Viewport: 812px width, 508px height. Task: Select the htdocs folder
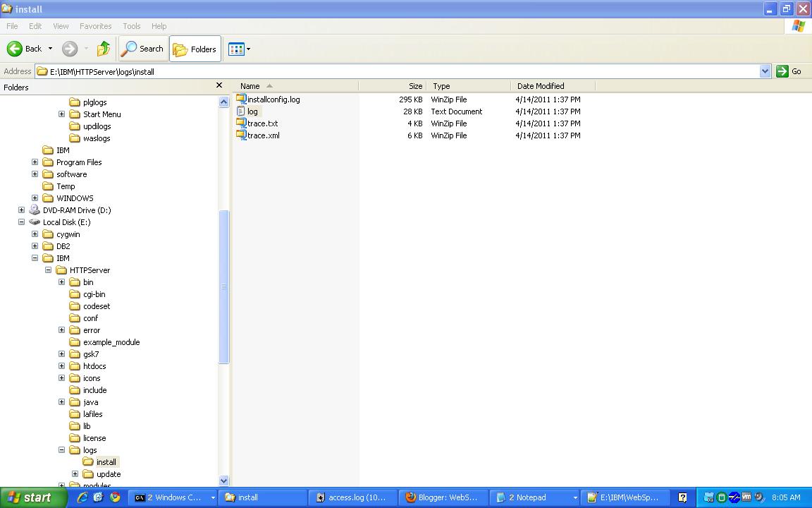tap(87, 366)
